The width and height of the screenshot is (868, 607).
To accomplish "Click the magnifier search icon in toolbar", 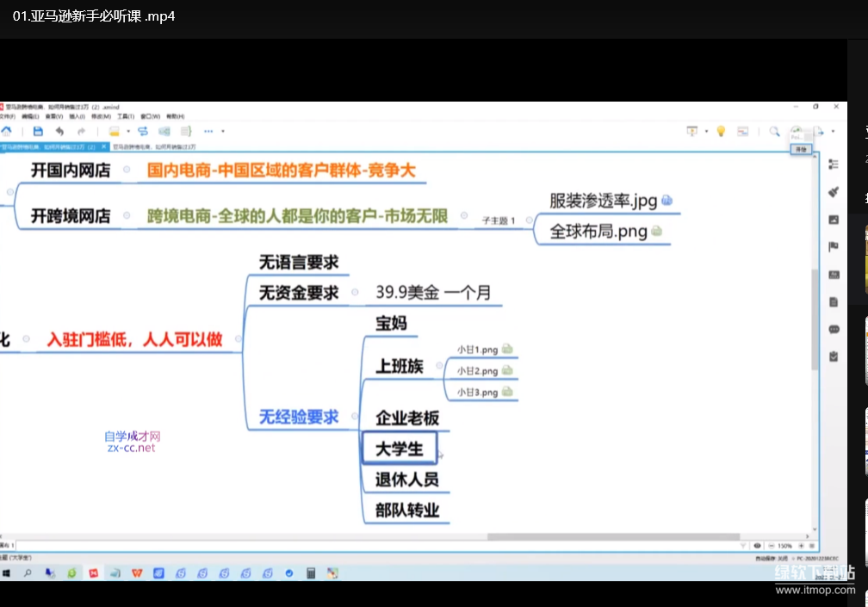I will pyautogui.click(x=774, y=132).
